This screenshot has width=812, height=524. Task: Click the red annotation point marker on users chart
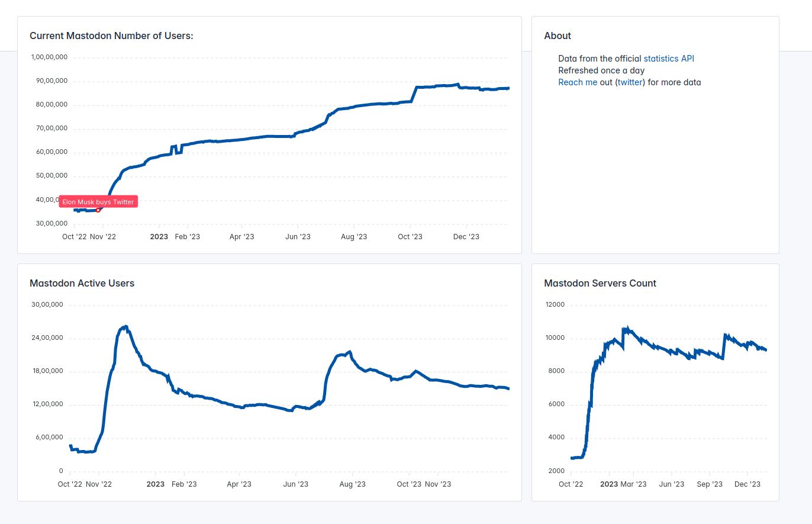[x=98, y=210]
